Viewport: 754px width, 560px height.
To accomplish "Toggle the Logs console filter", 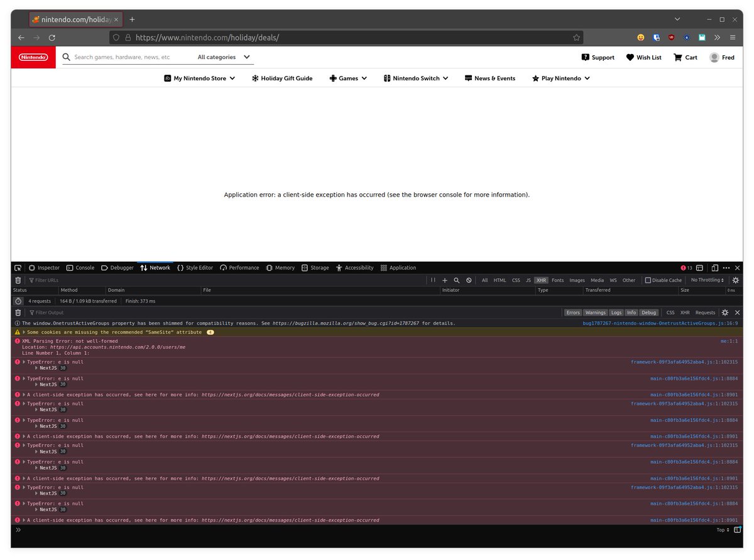I will tap(616, 312).
